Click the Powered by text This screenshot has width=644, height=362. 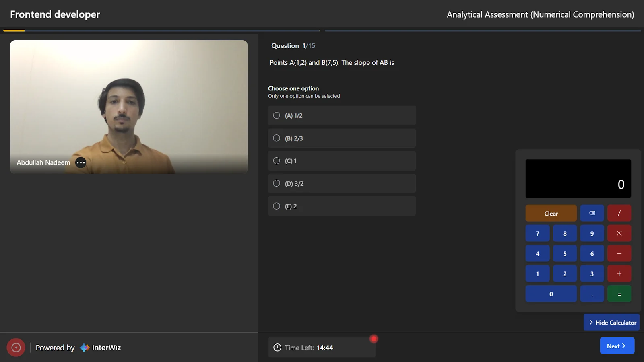point(55,348)
